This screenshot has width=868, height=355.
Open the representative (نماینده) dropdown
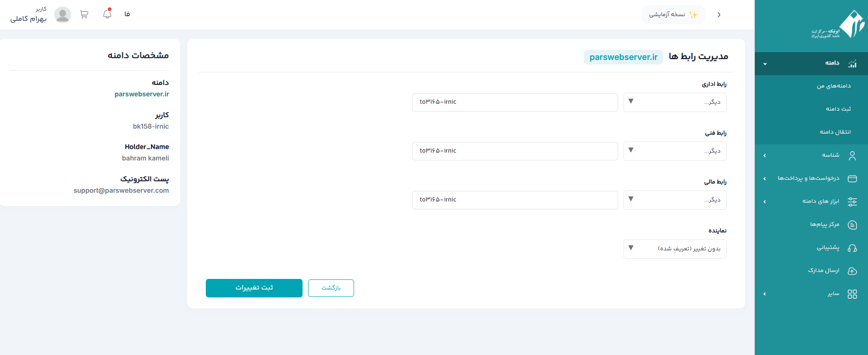click(675, 249)
